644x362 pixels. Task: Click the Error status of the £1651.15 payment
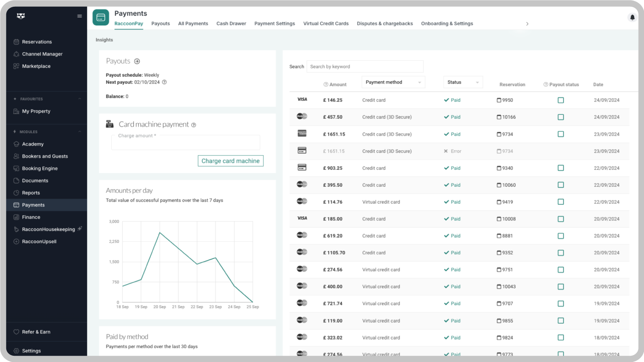tap(452, 151)
